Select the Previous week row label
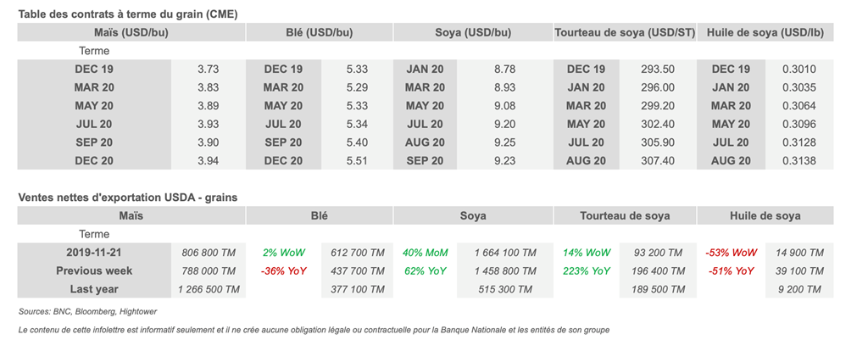The width and height of the screenshot is (868, 351). 94,271
